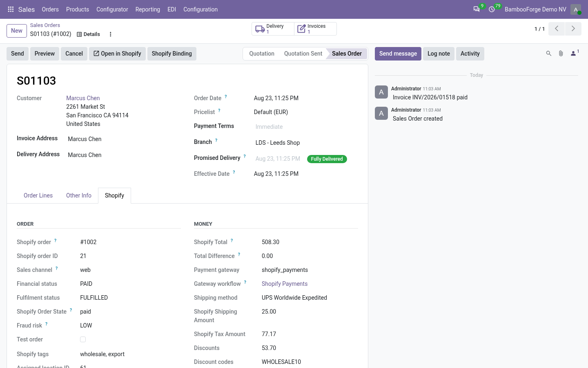Click the New button
Image resolution: width=588 pixels, height=368 pixels.
(17, 31)
